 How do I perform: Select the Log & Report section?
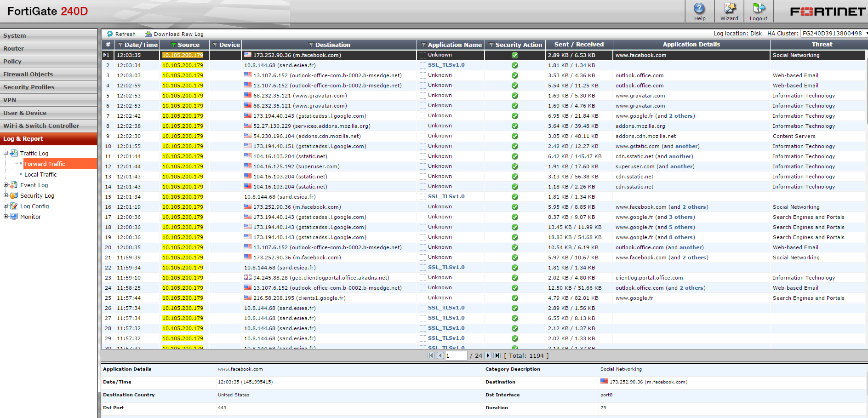(49, 138)
